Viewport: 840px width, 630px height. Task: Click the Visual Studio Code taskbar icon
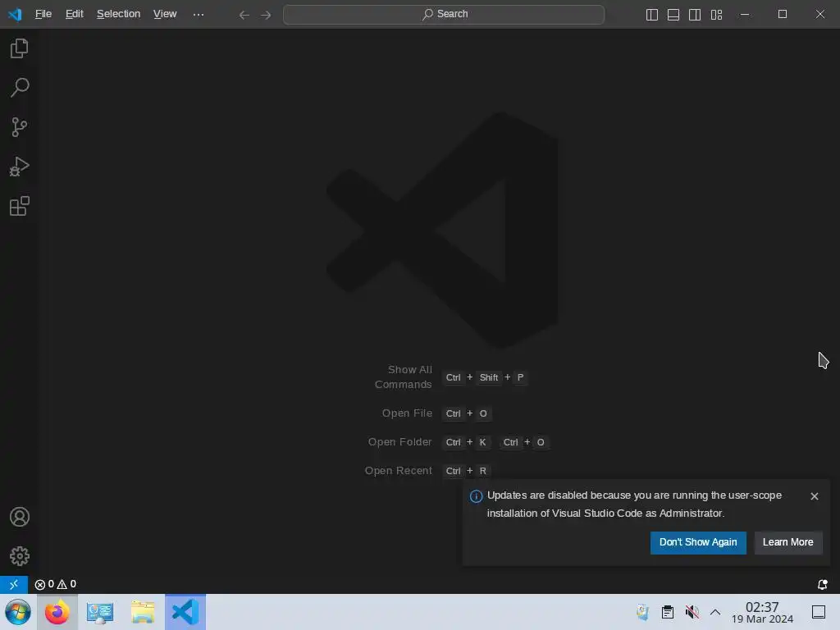(x=185, y=612)
